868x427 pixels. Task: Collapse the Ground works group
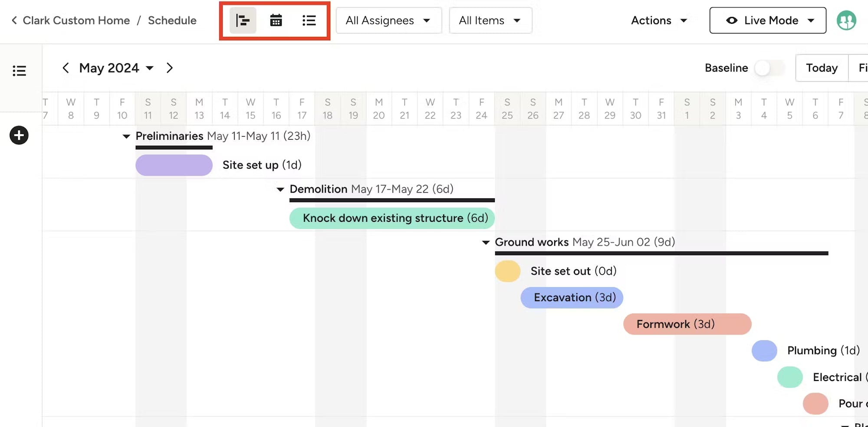point(486,242)
